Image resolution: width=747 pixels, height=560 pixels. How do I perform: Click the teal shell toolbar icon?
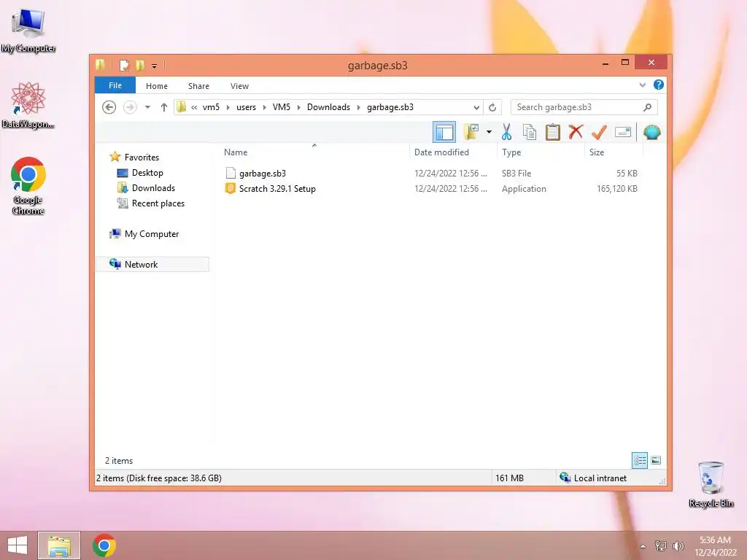pos(651,132)
